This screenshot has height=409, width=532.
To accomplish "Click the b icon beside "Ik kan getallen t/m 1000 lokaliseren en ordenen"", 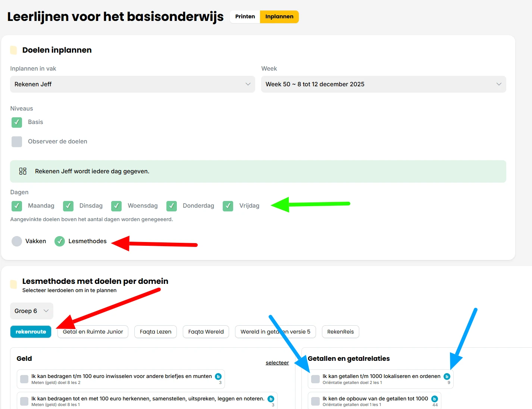I will coord(447,377).
